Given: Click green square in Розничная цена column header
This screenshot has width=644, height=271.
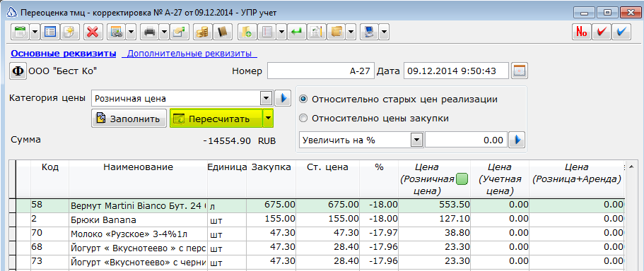Looking at the screenshot, I should (462, 179).
